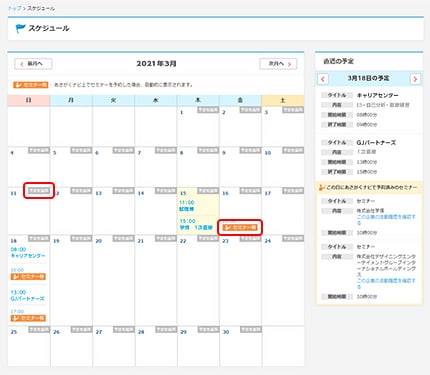Click gray add-schedule button on day 8

click(x=208, y=150)
